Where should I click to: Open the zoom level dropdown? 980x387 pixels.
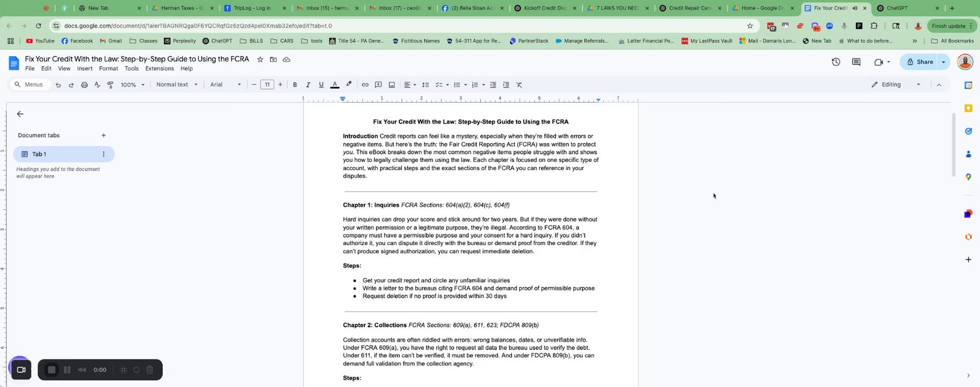[x=133, y=85]
